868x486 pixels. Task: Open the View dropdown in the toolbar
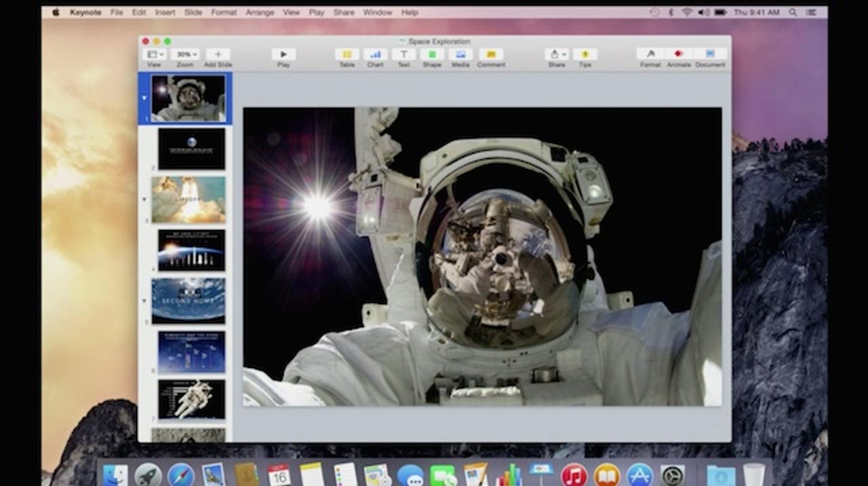point(155,55)
